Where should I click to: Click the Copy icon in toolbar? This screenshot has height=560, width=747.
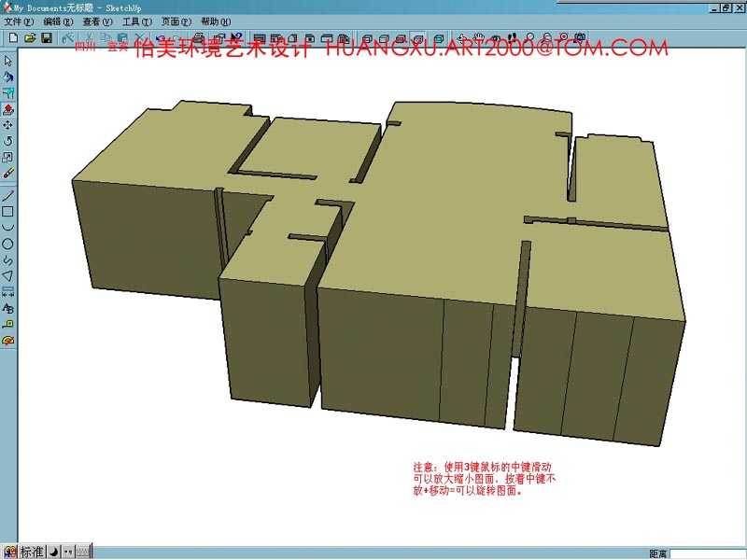click(106, 38)
